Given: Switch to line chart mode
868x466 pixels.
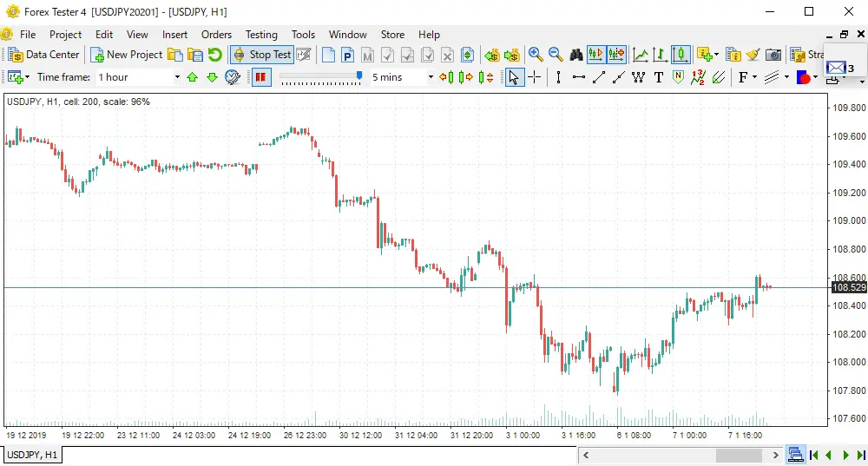Looking at the screenshot, I should [640, 55].
